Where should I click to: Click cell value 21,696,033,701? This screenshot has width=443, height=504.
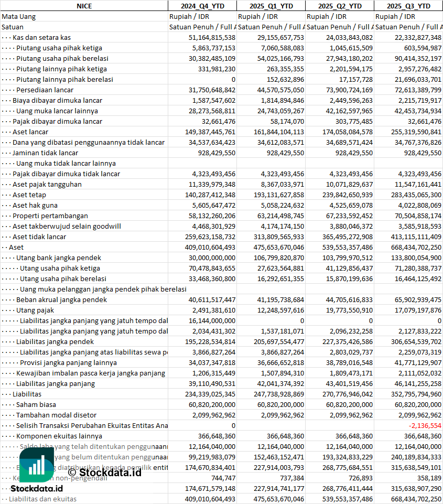418,79
